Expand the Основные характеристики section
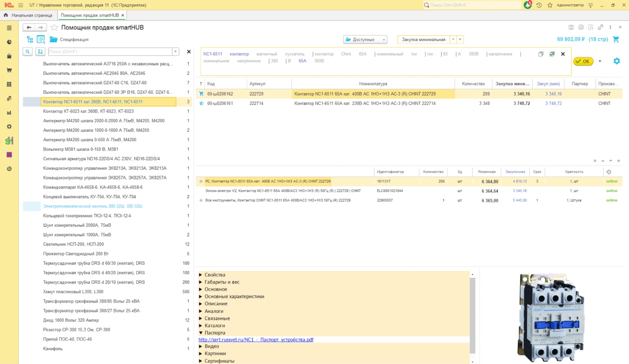 coord(234,297)
